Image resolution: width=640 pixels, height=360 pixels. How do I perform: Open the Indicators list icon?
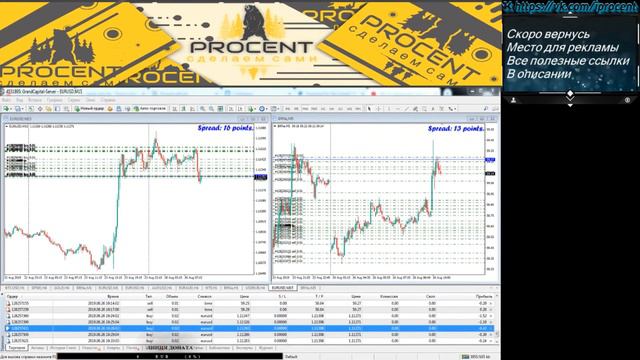pyautogui.click(x=251, y=109)
